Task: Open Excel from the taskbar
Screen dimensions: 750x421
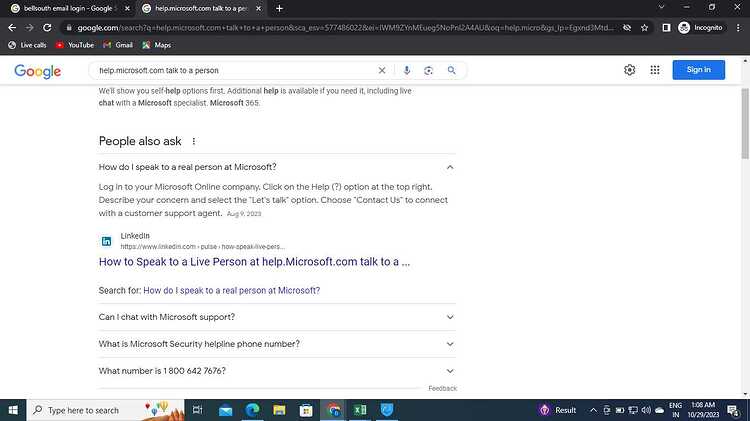Action: click(x=360, y=410)
